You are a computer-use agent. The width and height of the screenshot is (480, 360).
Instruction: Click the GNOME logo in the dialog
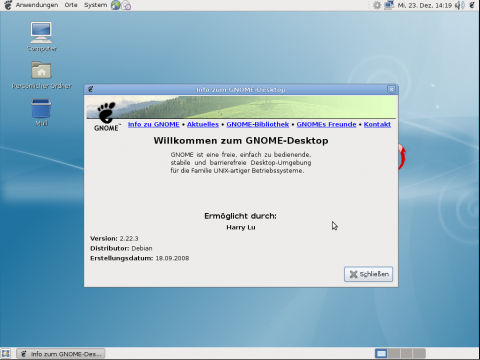pos(106,117)
